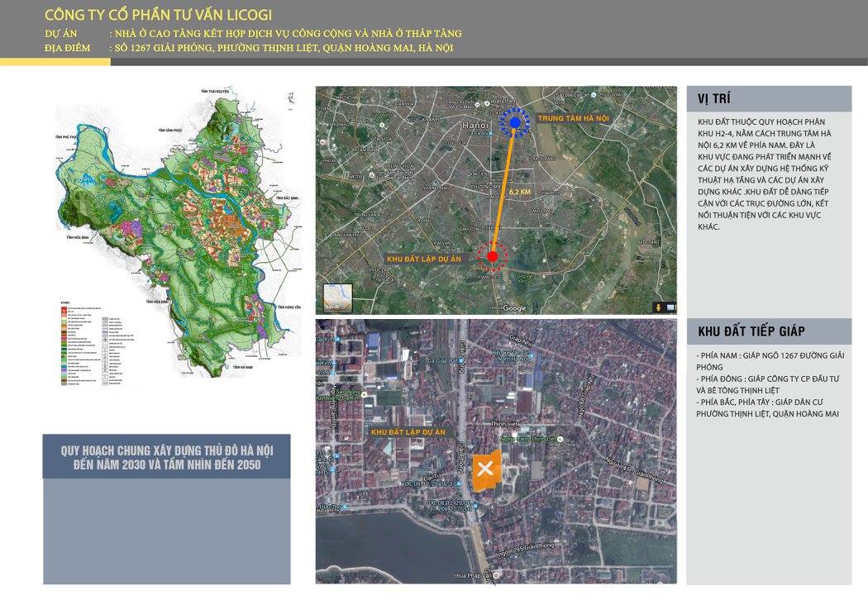Select the 'SỐ 1267 GIẢI PHÓNG' address line

[284, 48]
